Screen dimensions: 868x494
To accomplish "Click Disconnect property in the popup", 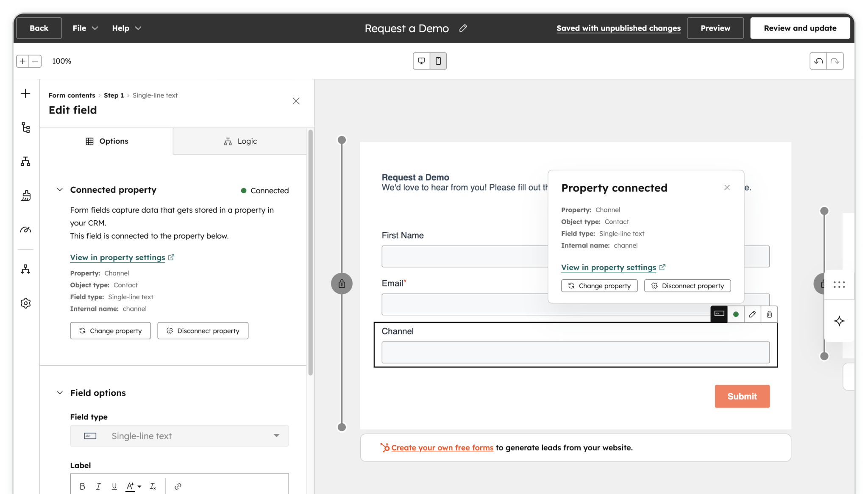I will [x=687, y=286].
